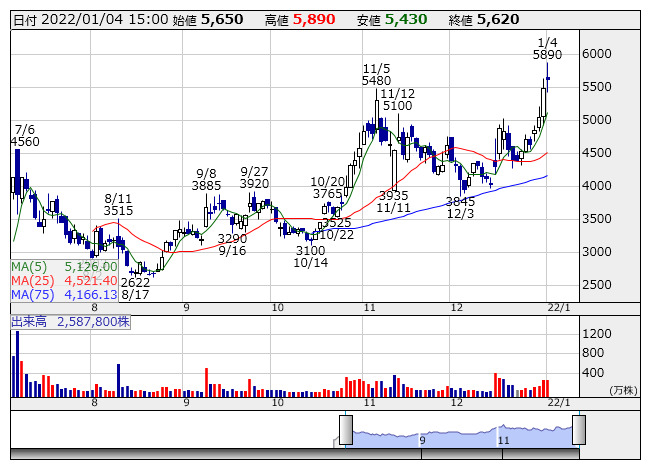Click the 2500 price axis label

[x=596, y=285]
